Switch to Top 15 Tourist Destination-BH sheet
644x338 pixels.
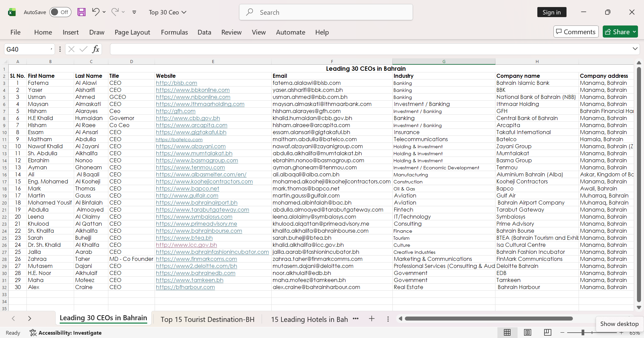[x=207, y=320]
